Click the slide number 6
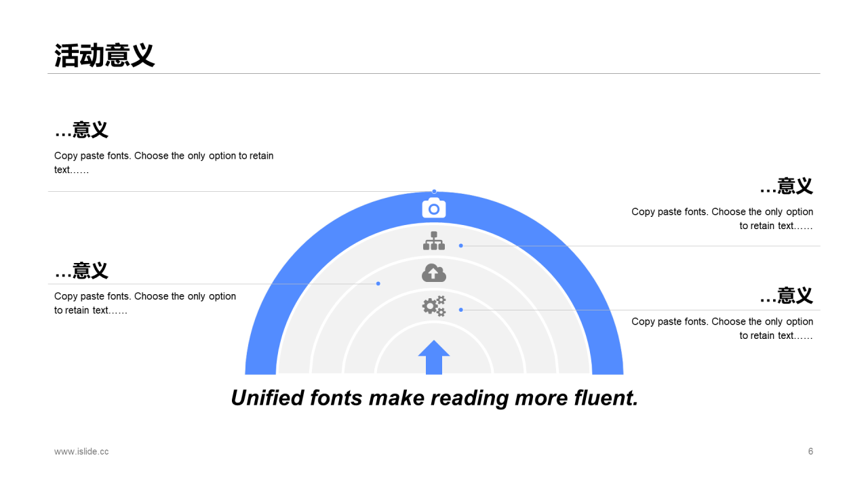 coord(810,451)
